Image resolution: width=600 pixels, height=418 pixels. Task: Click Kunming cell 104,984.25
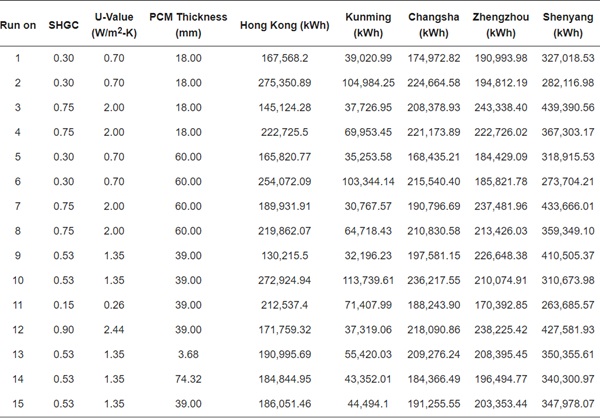click(368, 83)
